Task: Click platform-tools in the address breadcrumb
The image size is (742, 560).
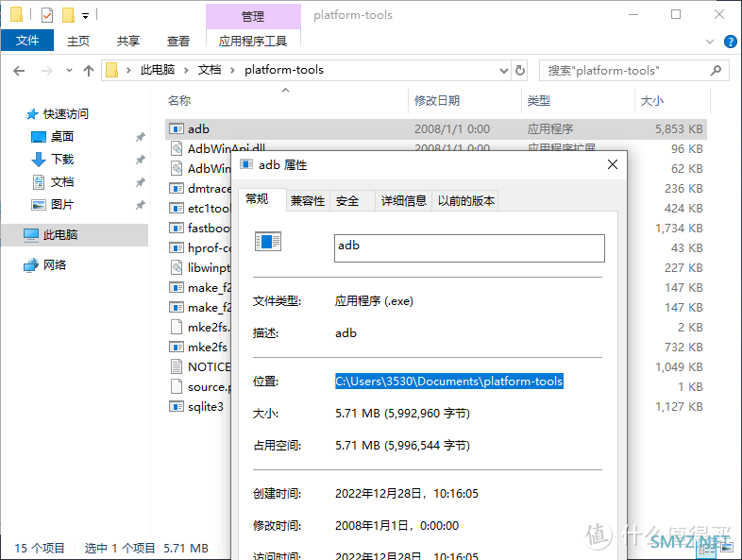Action: 284,70
